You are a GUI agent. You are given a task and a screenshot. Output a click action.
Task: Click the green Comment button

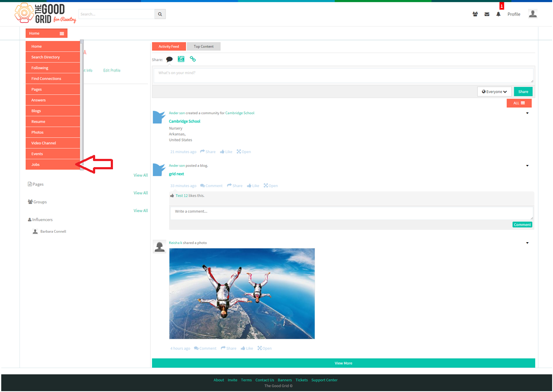(x=522, y=224)
